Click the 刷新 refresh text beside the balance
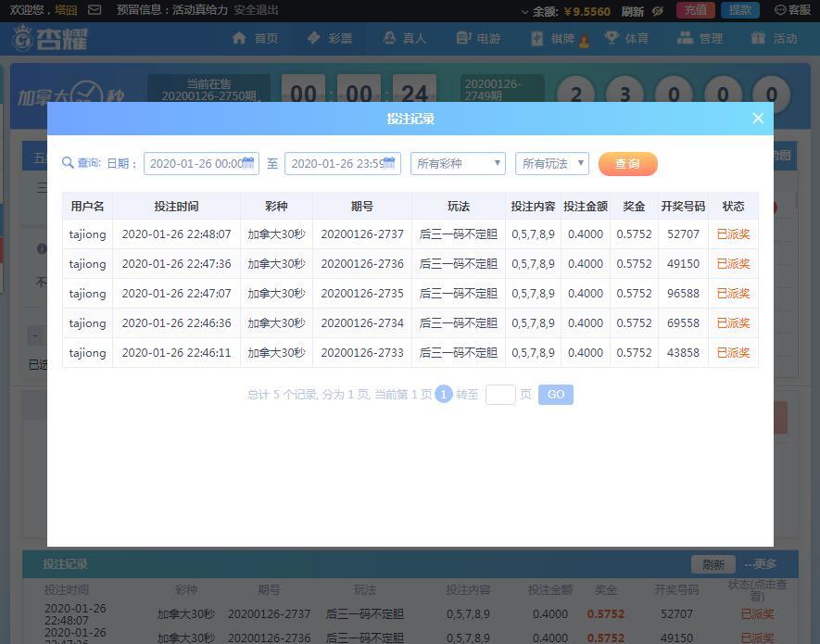 [632, 11]
